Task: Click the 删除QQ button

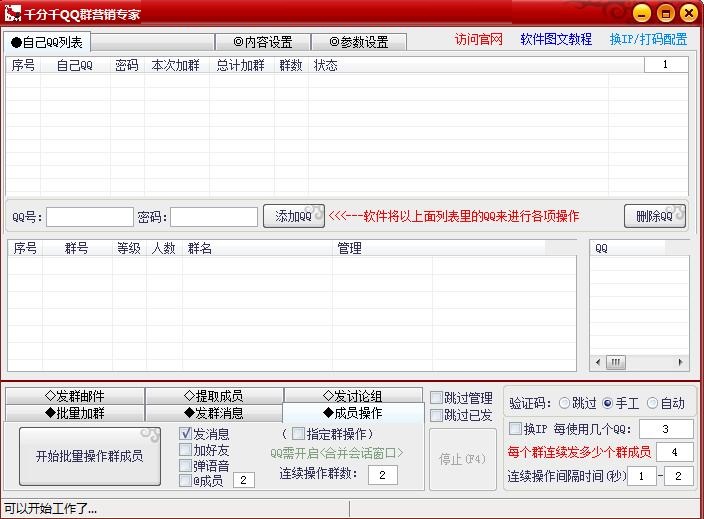Action: tap(655, 216)
